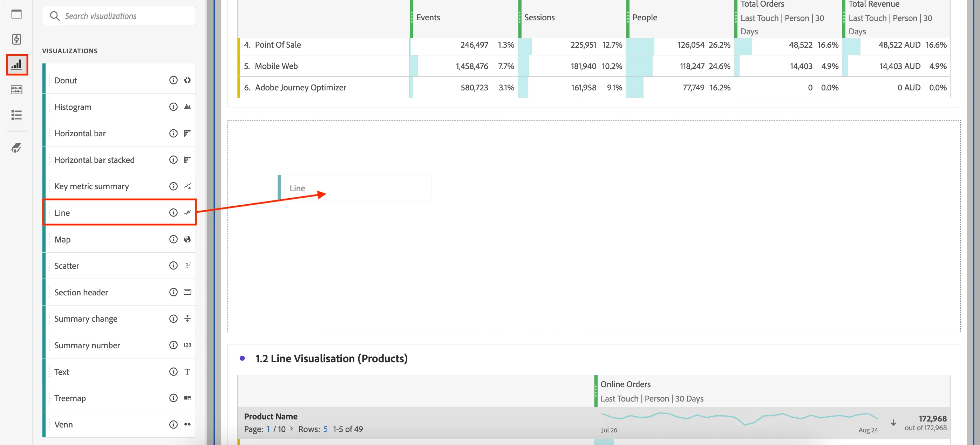Image resolution: width=980 pixels, height=445 pixels.
Task: Show info for Section header visualization
Action: pyautogui.click(x=173, y=292)
